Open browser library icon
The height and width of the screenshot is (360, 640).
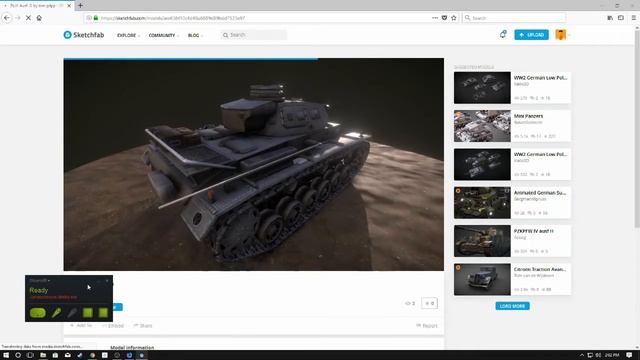pos(610,18)
